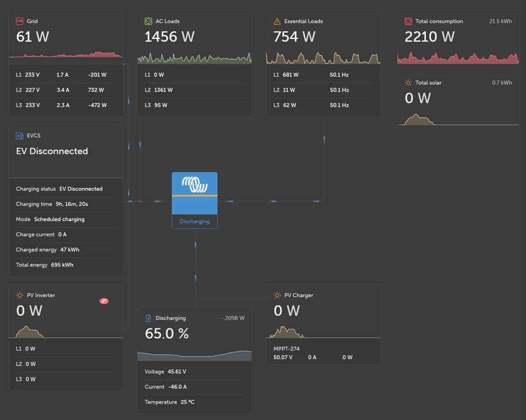Click the Charging time 9h, 16m, 20s row
This screenshot has width=526, height=420.
(66, 204)
